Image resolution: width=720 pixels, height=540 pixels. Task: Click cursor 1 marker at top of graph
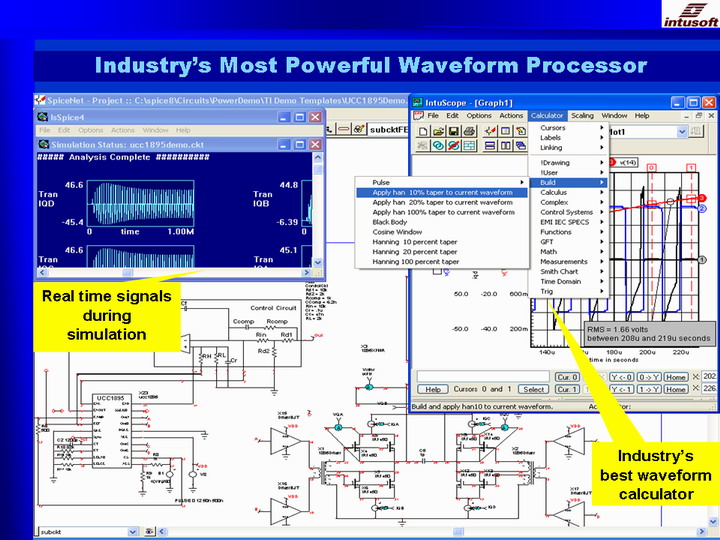(x=691, y=168)
